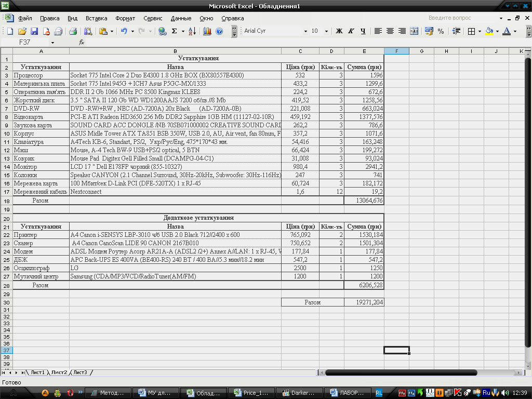The width and height of the screenshot is (532, 399).
Task: Open the font size 10 dropdown
Action: coord(326,31)
